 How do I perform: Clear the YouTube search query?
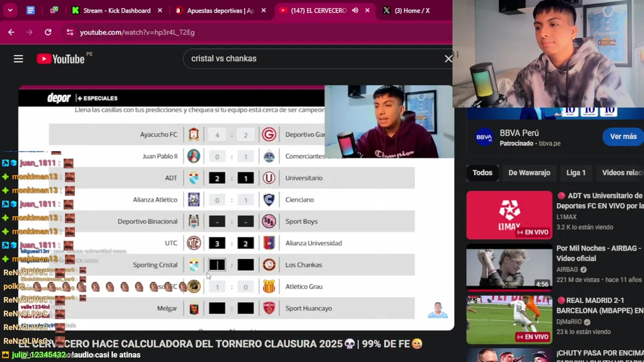tap(448, 59)
